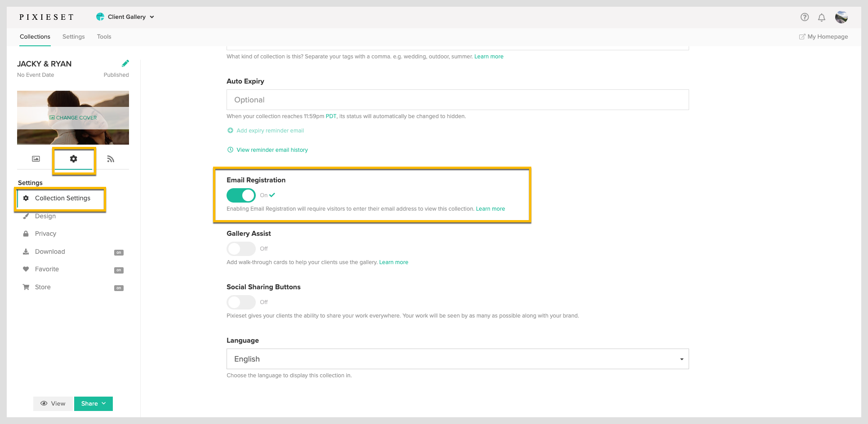The image size is (868, 424).
Task: Click the Download 'on' status badge
Action: [119, 252]
